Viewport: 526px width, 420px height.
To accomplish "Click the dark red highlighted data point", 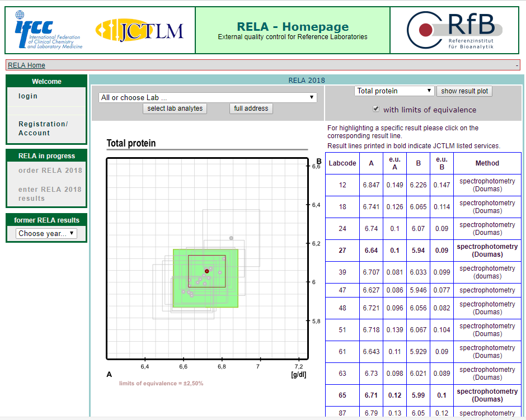I will [x=207, y=271].
